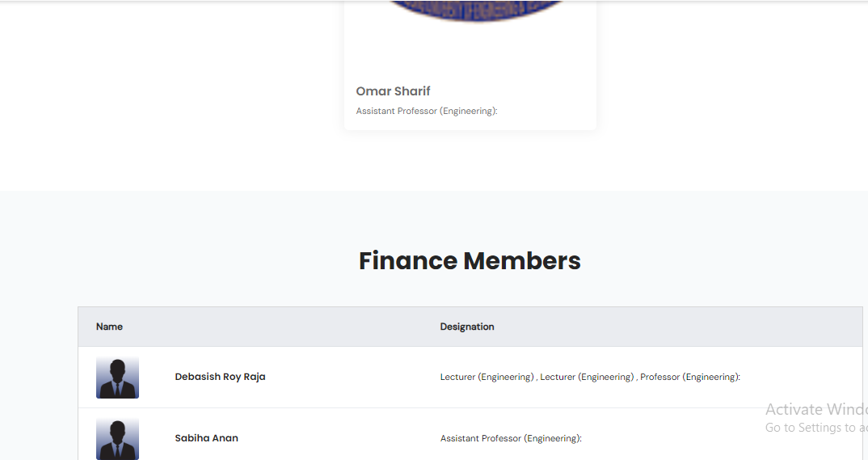Click Debasish Roy Raja's avatar icon
This screenshot has width=868, height=460.
pos(117,378)
